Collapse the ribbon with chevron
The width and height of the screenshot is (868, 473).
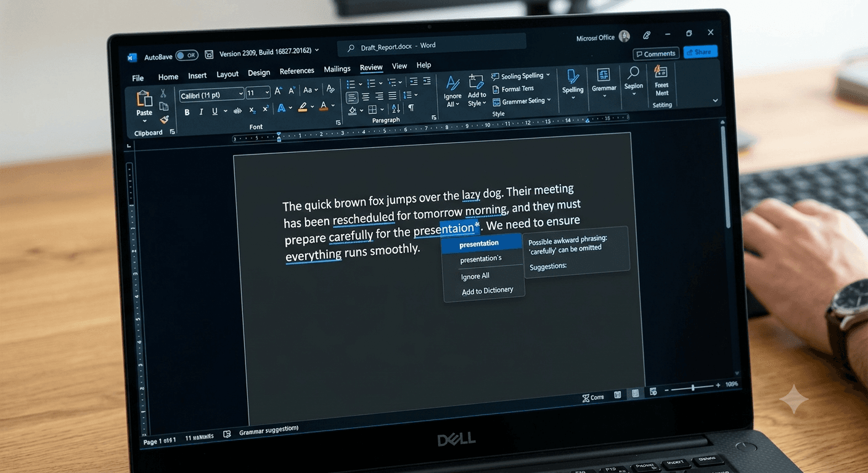tap(715, 100)
